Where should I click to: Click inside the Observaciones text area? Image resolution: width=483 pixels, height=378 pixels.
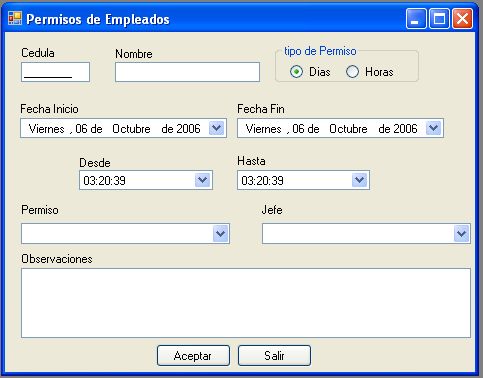pos(246,303)
